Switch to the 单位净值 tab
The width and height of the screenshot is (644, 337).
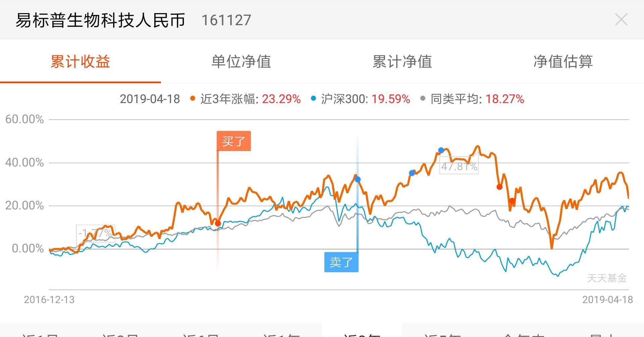241,62
